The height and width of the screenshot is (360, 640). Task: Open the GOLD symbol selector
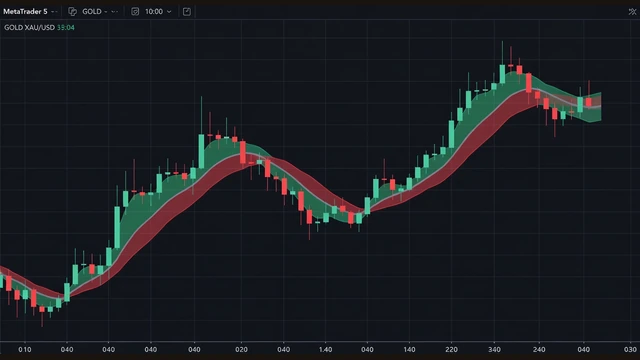(92, 11)
